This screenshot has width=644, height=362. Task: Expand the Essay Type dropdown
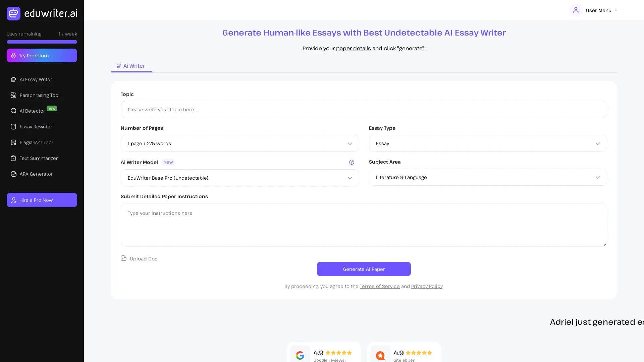pyautogui.click(x=487, y=143)
